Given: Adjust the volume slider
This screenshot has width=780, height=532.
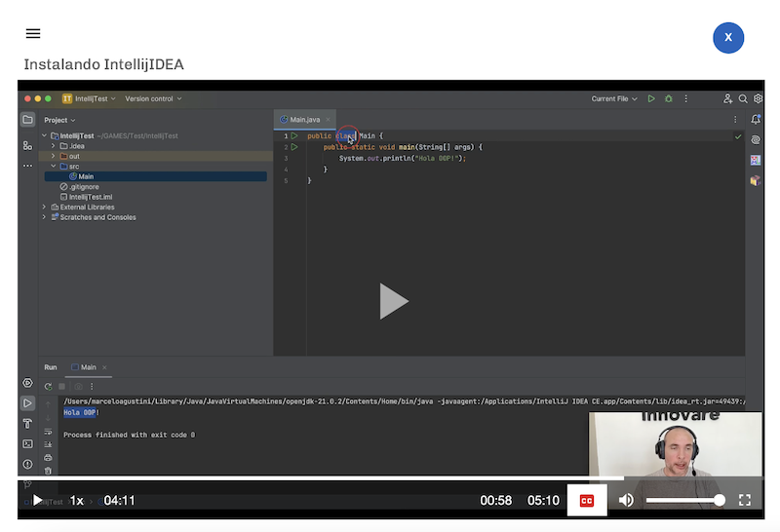Looking at the screenshot, I should (x=684, y=500).
